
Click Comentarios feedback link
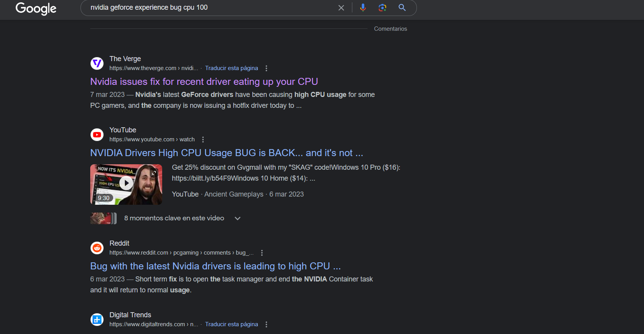point(390,29)
